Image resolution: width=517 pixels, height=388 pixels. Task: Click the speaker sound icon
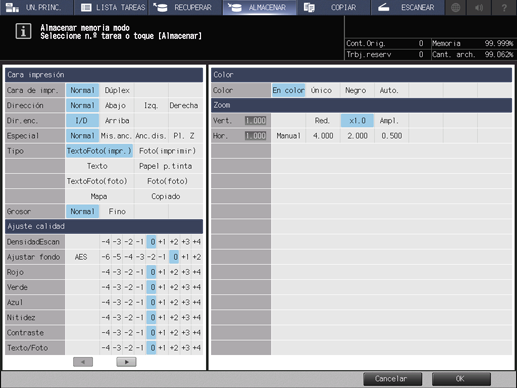tap(479, 7)
